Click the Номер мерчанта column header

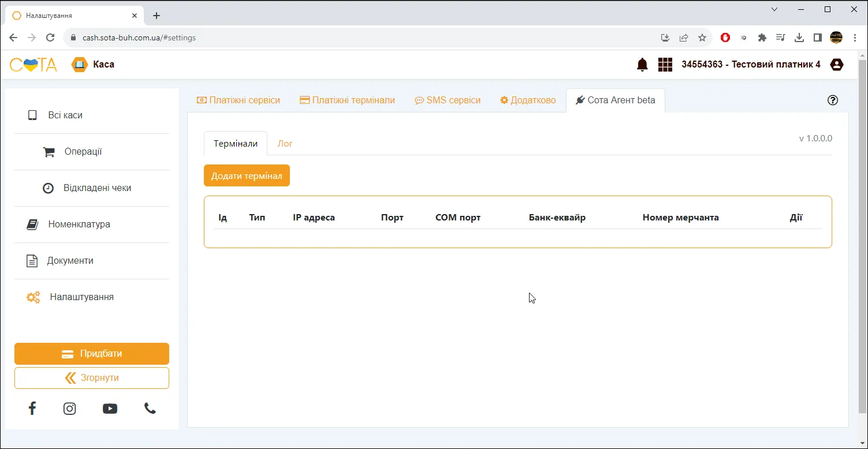(x=680, y=218)
